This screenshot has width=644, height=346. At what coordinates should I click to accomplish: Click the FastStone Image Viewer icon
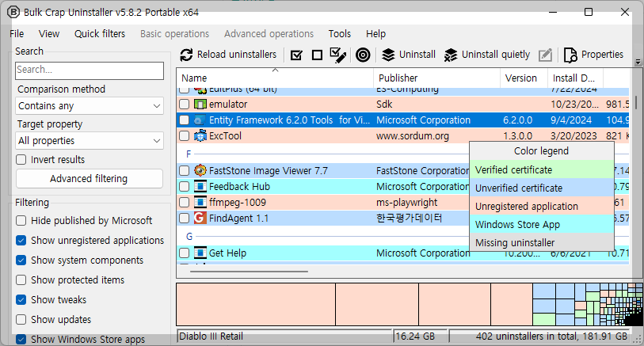click(200, 170)
